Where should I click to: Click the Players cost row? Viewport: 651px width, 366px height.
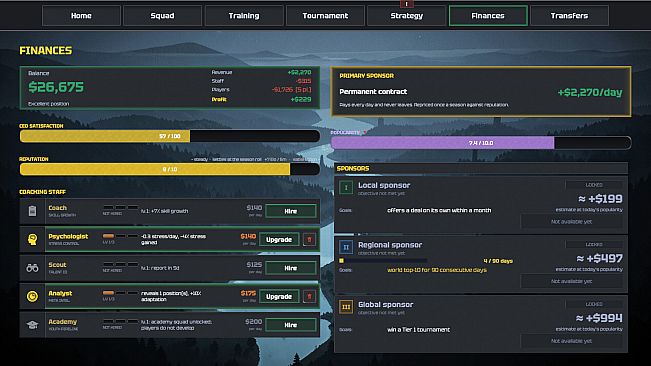click(x=261, y=90)
